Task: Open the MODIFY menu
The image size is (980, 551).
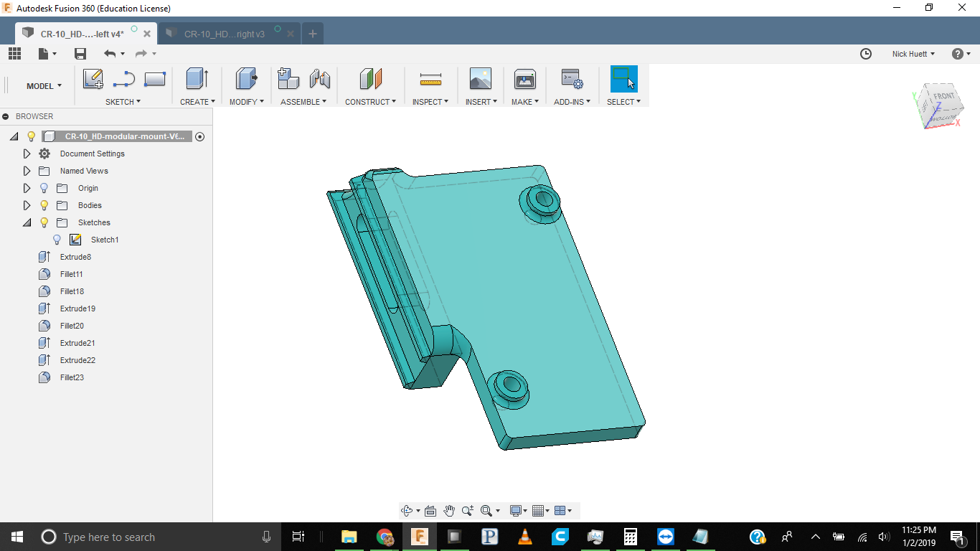Action: 247,102
